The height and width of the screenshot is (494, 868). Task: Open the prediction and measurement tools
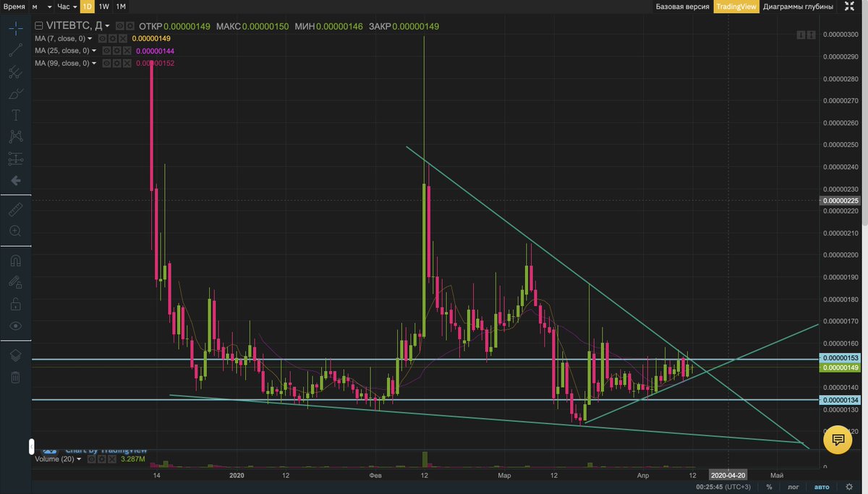click(x=15, y=158)
